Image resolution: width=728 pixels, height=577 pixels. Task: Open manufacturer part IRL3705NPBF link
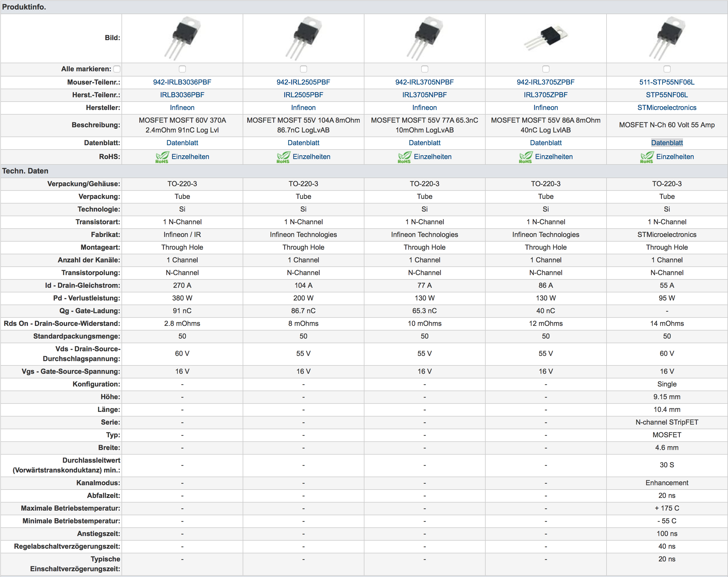click(425, 95)
